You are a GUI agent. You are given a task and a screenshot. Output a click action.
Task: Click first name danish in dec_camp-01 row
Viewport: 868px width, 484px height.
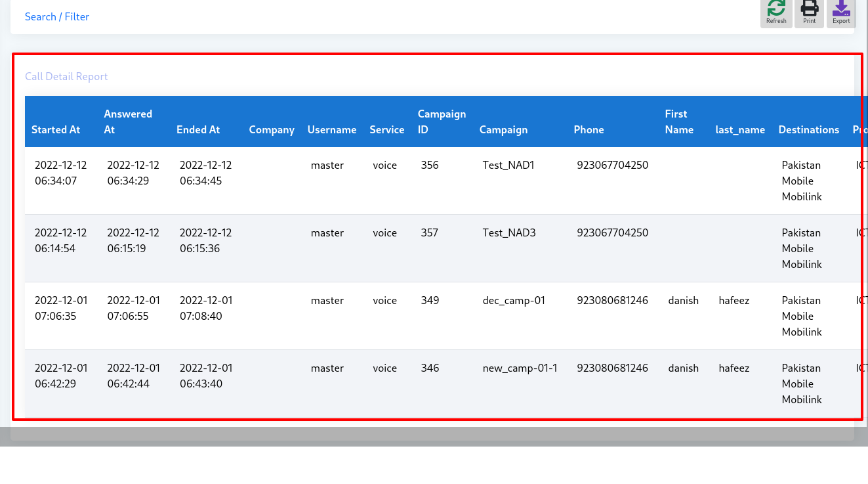pyautogui.click(x=684, y=300)
